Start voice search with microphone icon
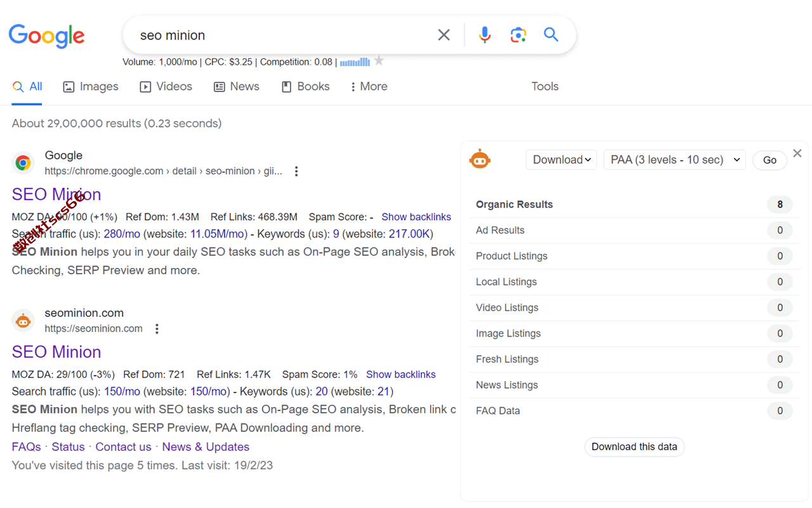Viewport: 812px width, 508px height. 485,35
